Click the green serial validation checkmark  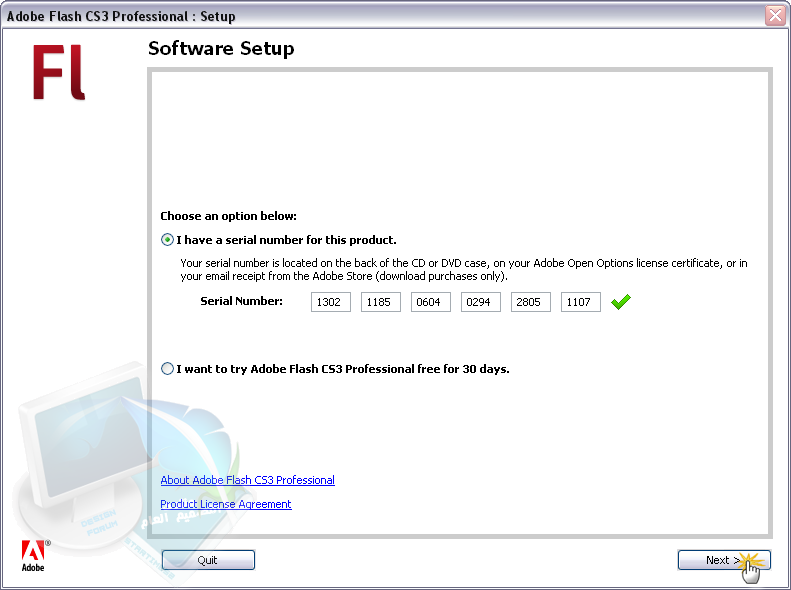[620, 302]
